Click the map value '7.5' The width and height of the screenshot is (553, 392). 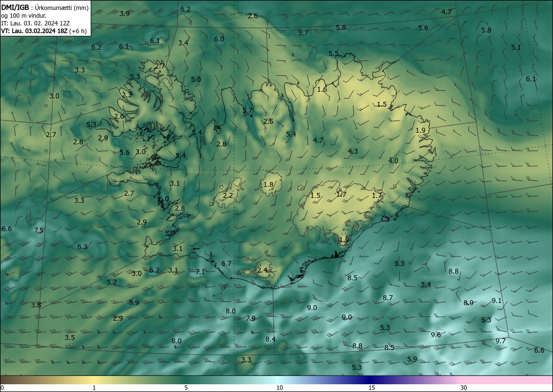pyautogui.click(x=39, y=231)
